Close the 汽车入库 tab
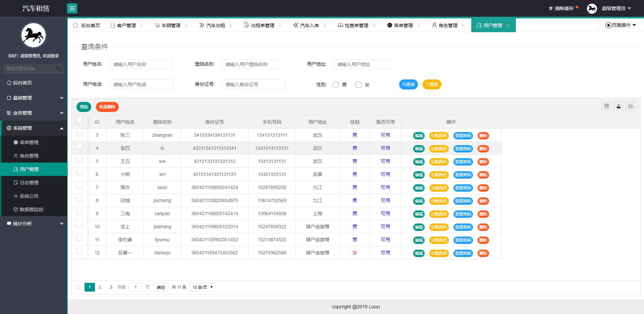 tap(325, 26)
